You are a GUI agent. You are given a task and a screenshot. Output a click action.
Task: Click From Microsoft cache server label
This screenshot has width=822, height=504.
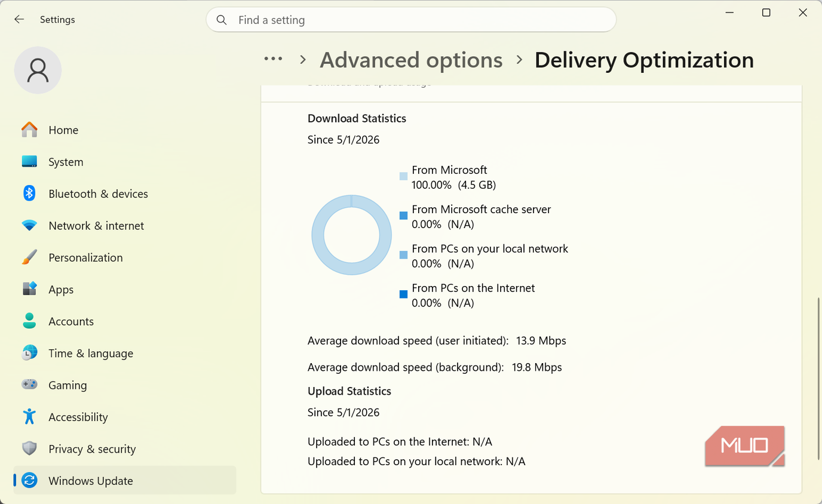[x=481, y=210]
